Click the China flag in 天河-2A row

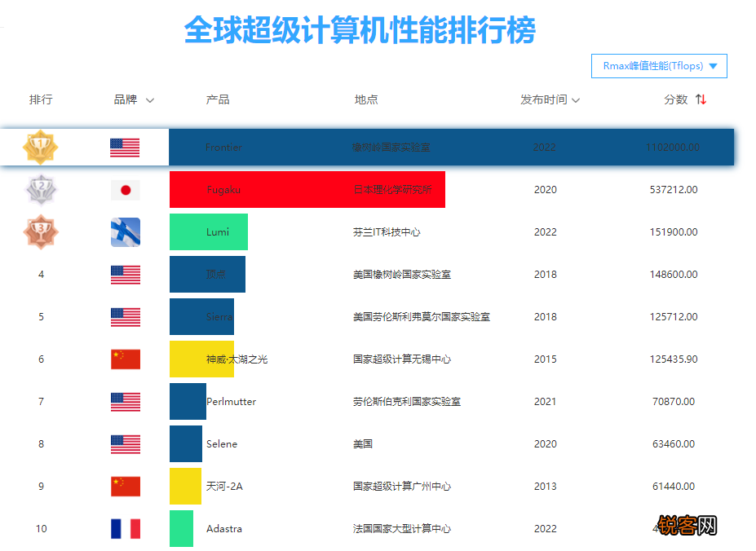(126, 487)
